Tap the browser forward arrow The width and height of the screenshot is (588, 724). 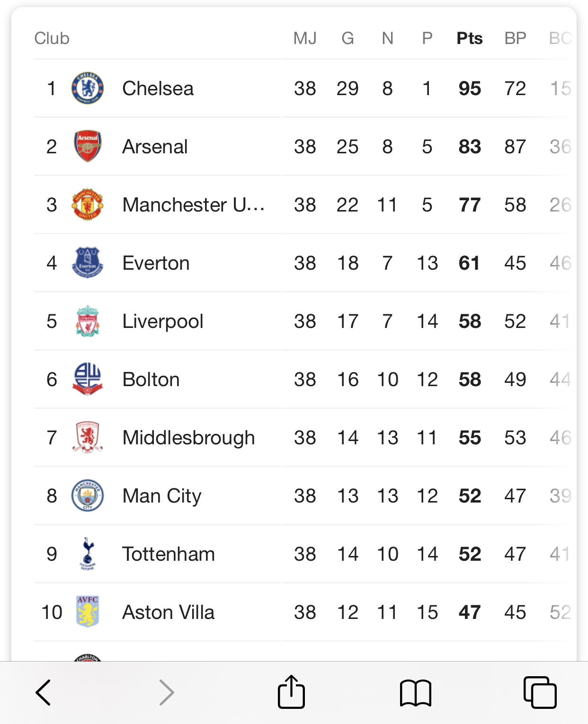[166, 693]
